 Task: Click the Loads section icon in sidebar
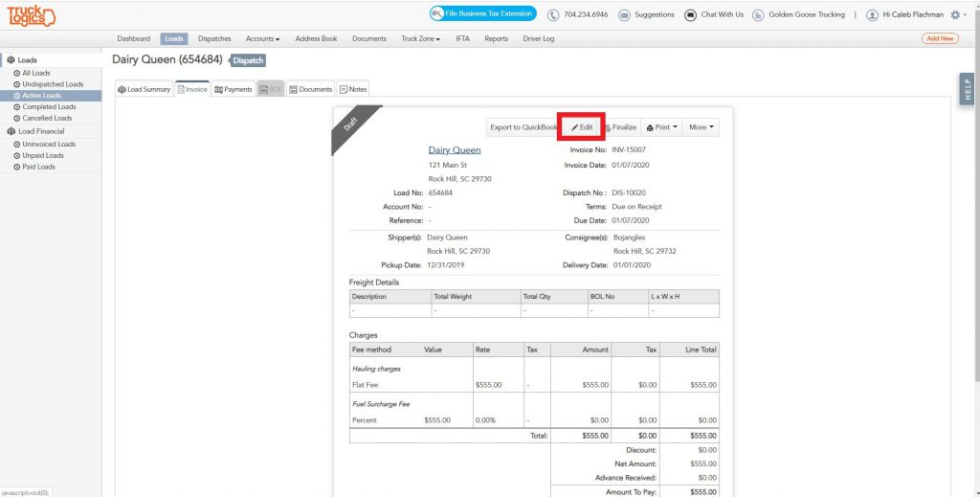click(x=11, y=60)
